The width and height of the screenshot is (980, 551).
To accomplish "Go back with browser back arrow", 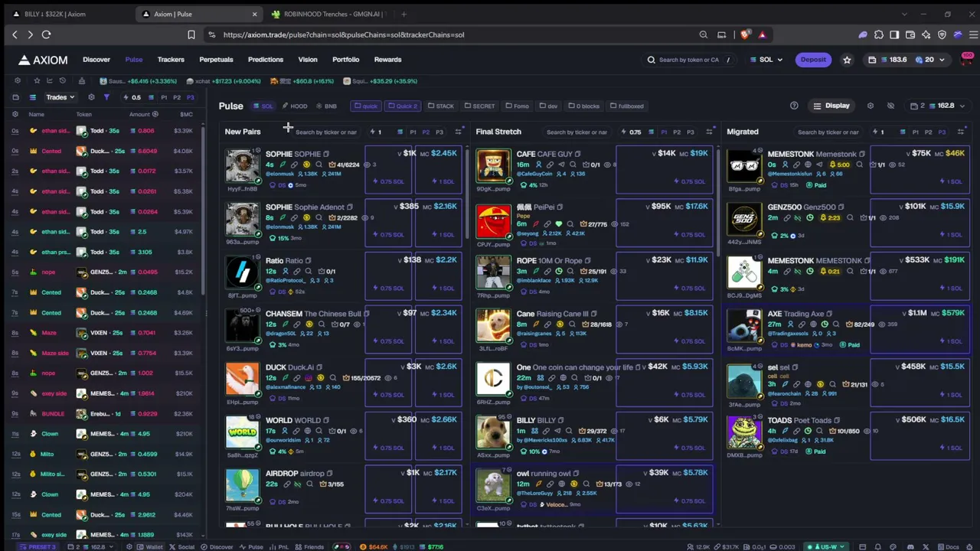I will (15, 34).
